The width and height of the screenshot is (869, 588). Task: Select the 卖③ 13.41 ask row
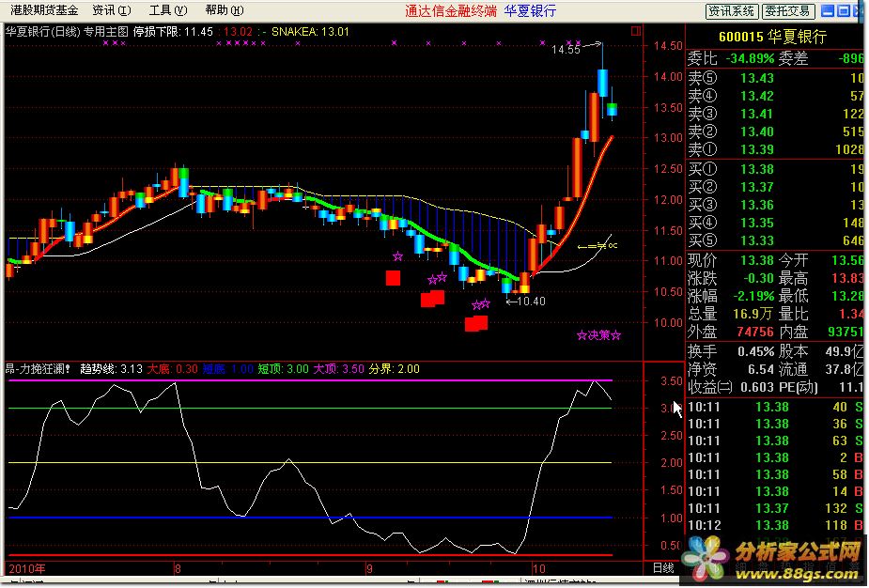click(776, 114)
